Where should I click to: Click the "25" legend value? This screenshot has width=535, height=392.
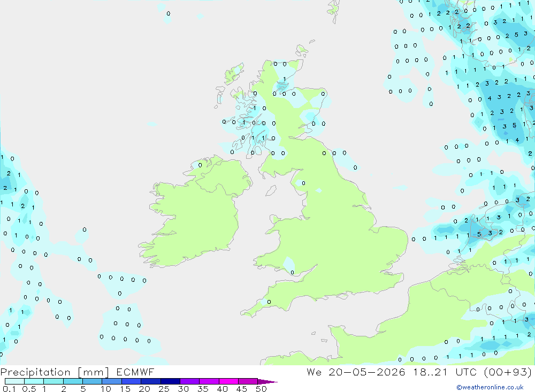pyautogui.click(x=164, y=389)
